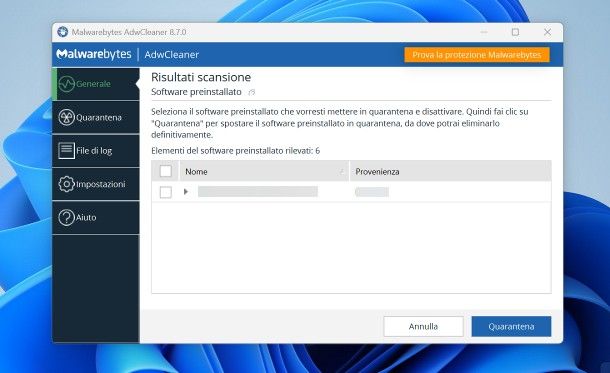Viewport: 610px width, 373px height.
Task: Click the blue Quarantena button
Action: [x=511, y=326]
